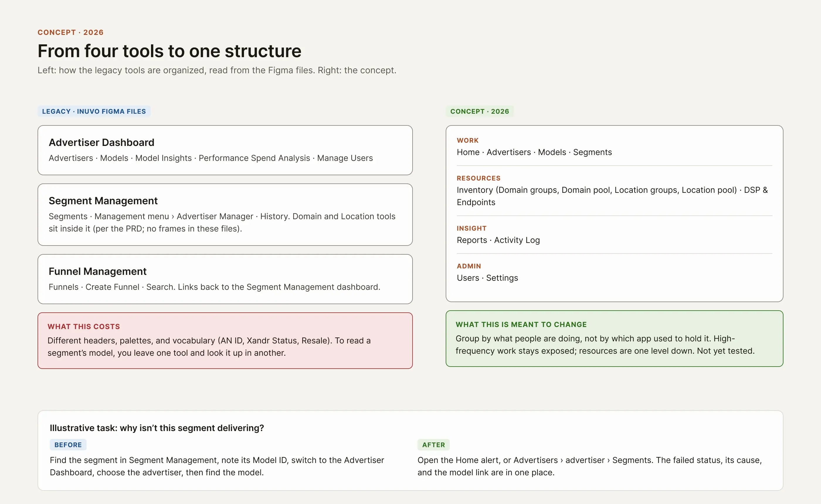Click the Funnel Management card title
Image resolution: width=821 pixels, height=504 pixels.
(x=97, y=271)
